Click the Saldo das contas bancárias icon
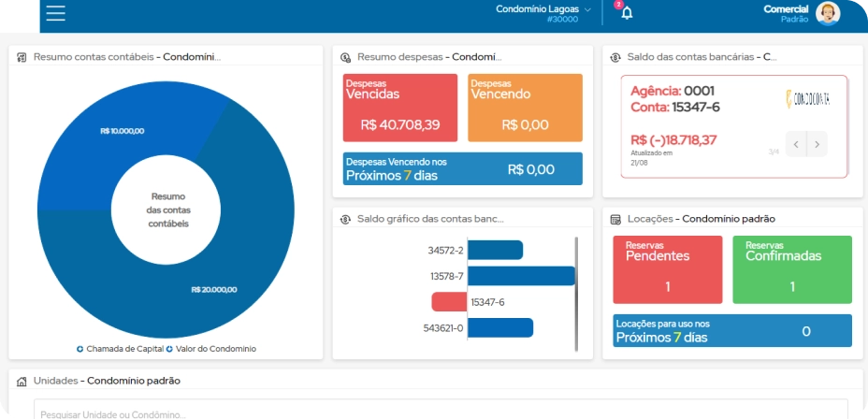 pos(615,57)
